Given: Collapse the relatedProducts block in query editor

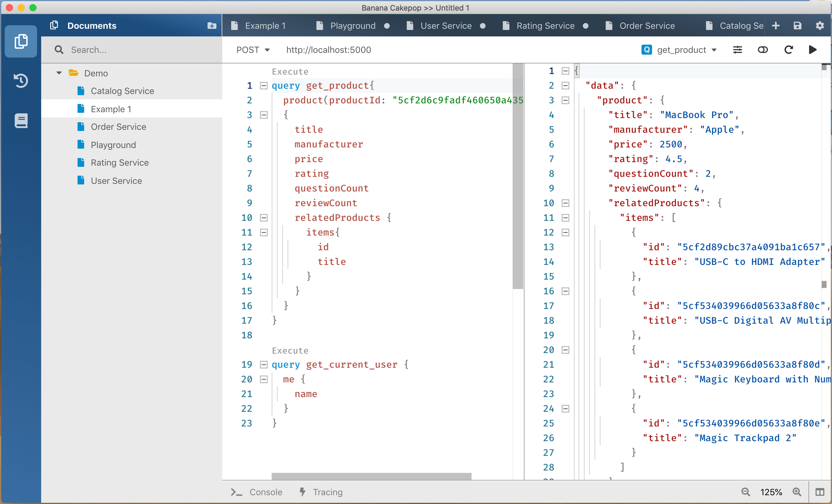Looking at the screenshot, I should tap(264, 218).
